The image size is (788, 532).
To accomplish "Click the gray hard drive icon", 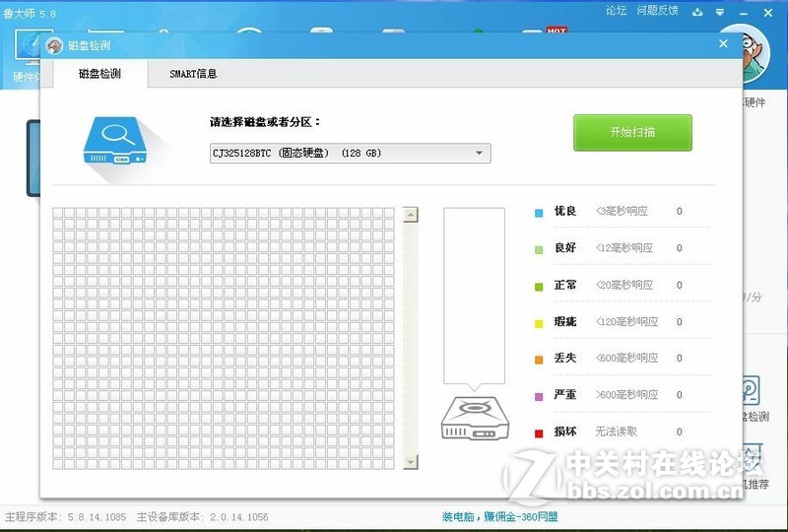I will coord(475,418).
